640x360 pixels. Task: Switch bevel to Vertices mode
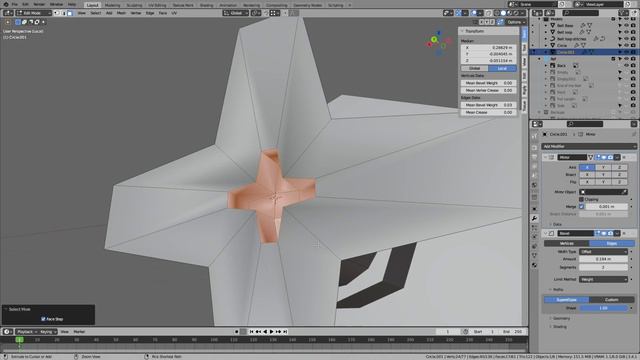pyautogui.click(x=567, y=243)
